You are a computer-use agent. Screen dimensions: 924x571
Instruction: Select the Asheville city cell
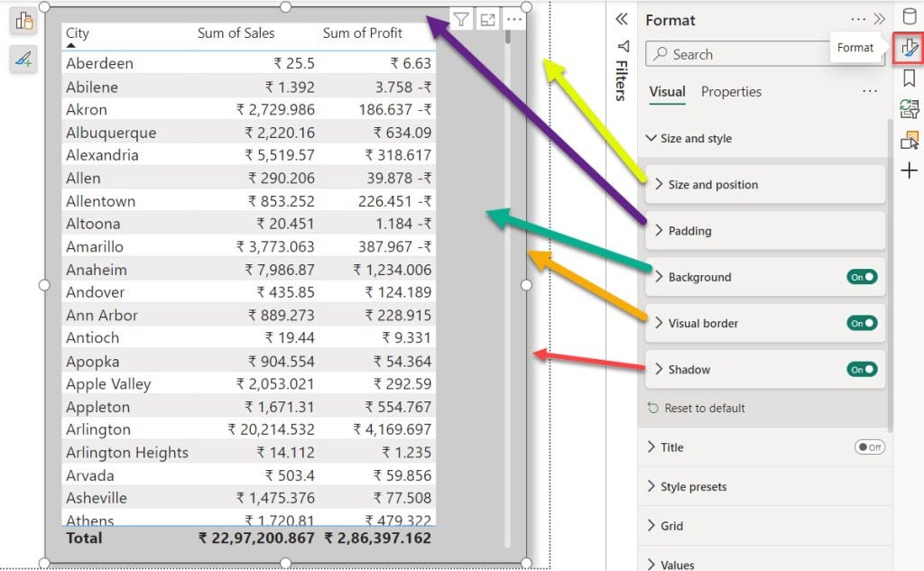point(96,498)
